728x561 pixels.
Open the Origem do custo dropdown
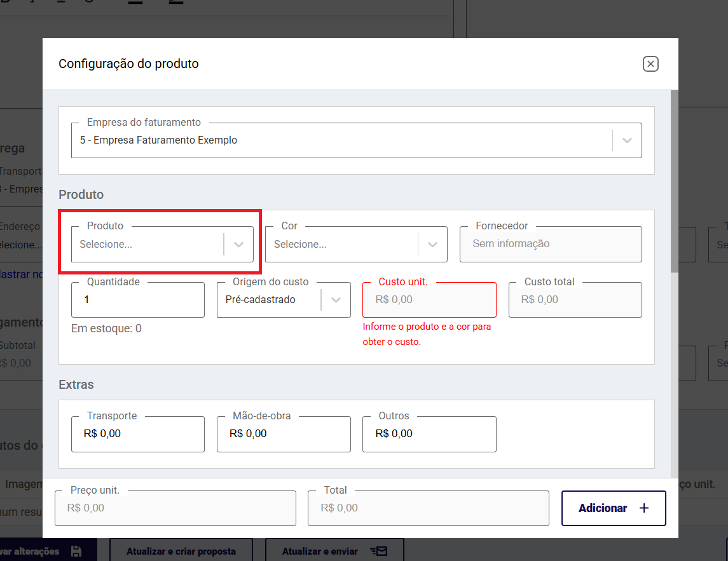(x=284, y=300)
